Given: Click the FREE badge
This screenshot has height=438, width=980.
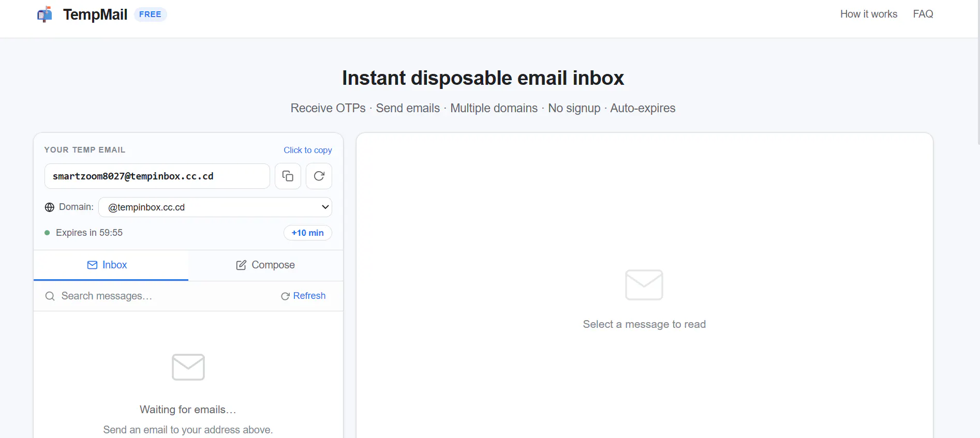Looking at the screenshot, I should coord(150,14).
